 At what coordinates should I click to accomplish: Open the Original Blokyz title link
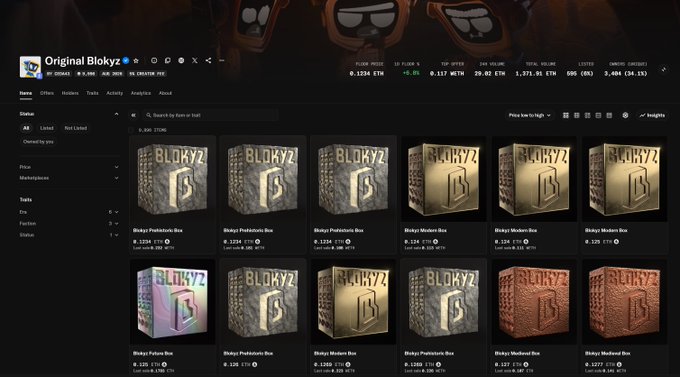click(82, 61)
